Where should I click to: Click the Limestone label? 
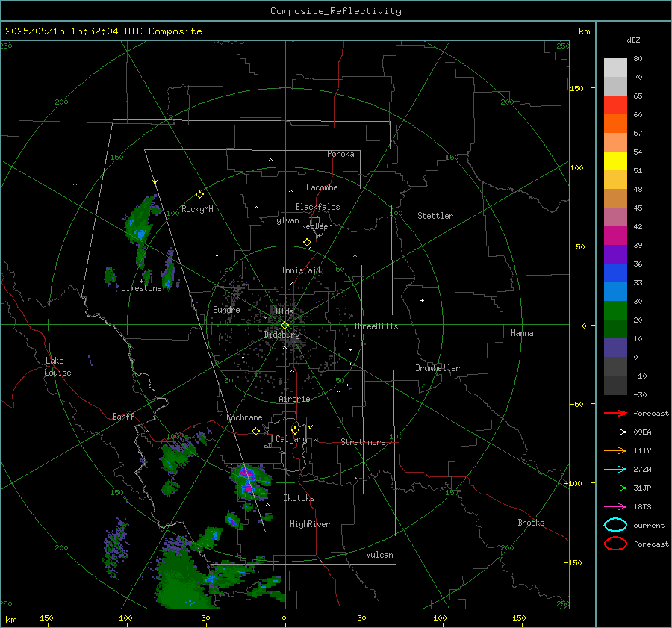[141, 288]
